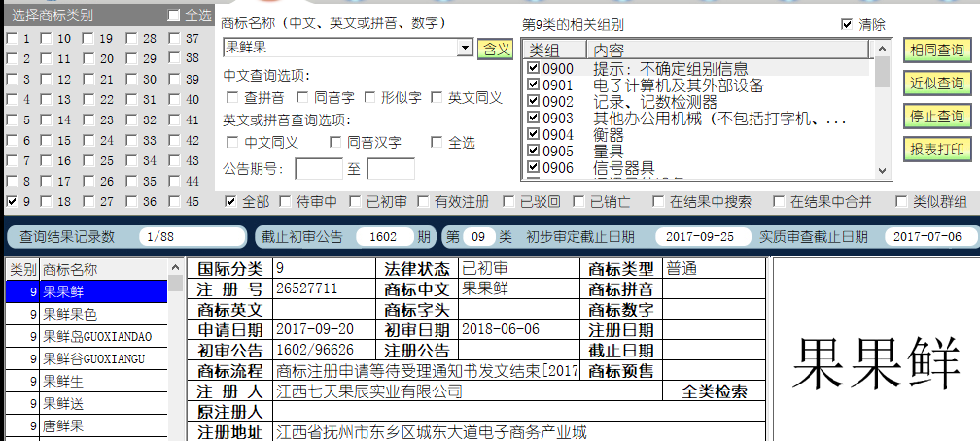
Task: Enable class 35 checkbox
Action: pyautogui.click(x=131, y=182)
